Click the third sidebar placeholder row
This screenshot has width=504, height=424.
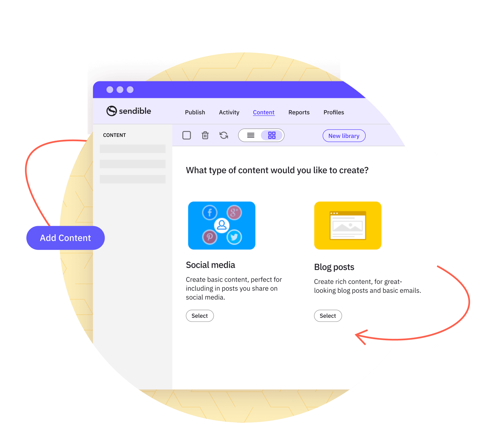[x=133, y=179]
